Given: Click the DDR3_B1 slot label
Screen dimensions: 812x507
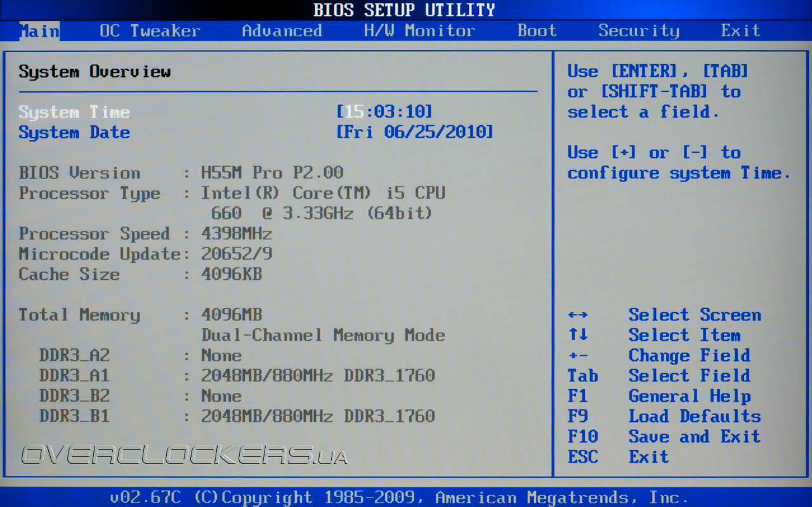Looking at the screenshot, I should [74, 417].
